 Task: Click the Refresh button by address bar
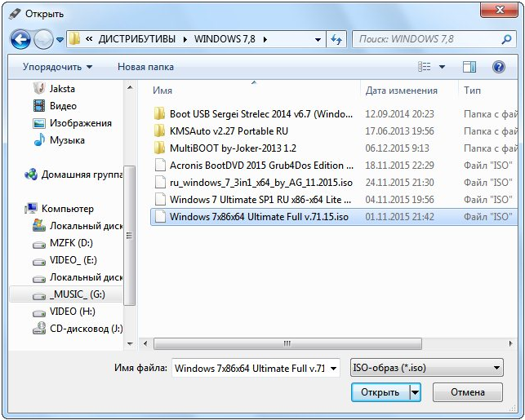(x=336, y=40)
